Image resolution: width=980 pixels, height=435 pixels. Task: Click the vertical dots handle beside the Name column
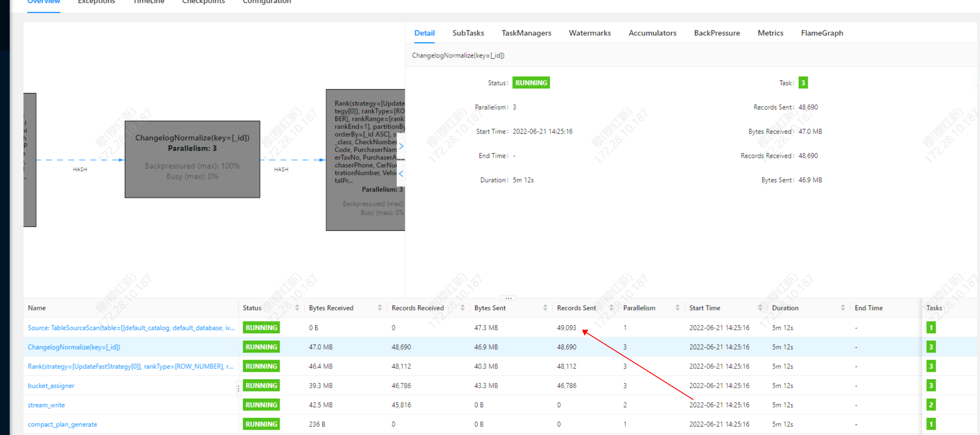click(239, 389)
